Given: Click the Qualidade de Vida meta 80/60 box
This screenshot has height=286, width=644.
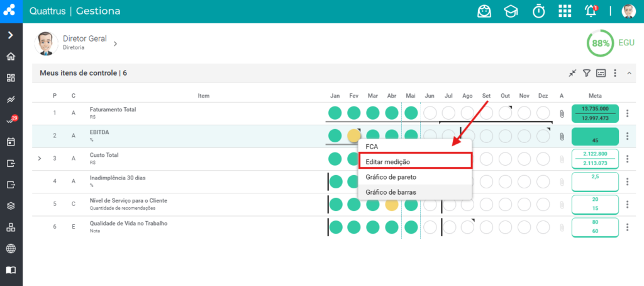Looking at the screenshot, I should click(x=595, y=227).
